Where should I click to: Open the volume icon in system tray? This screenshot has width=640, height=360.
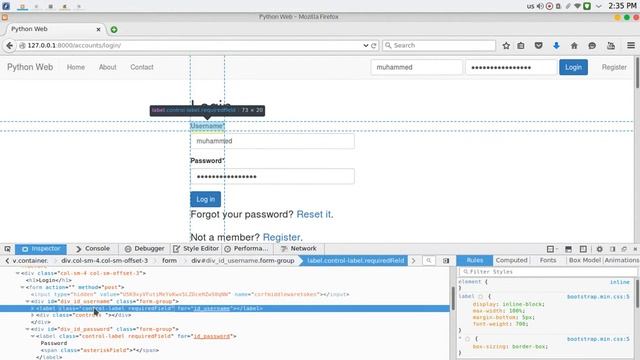[x=540, y=6]
